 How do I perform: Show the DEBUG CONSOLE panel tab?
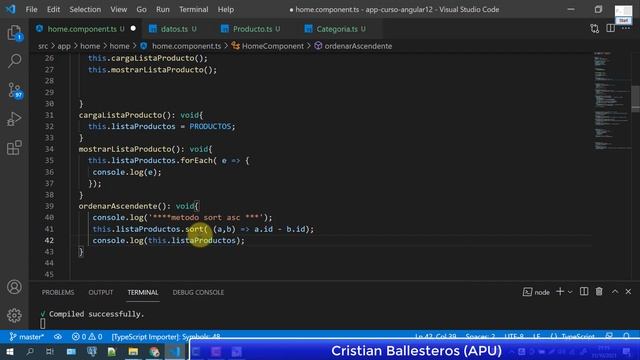coord(198,292)
